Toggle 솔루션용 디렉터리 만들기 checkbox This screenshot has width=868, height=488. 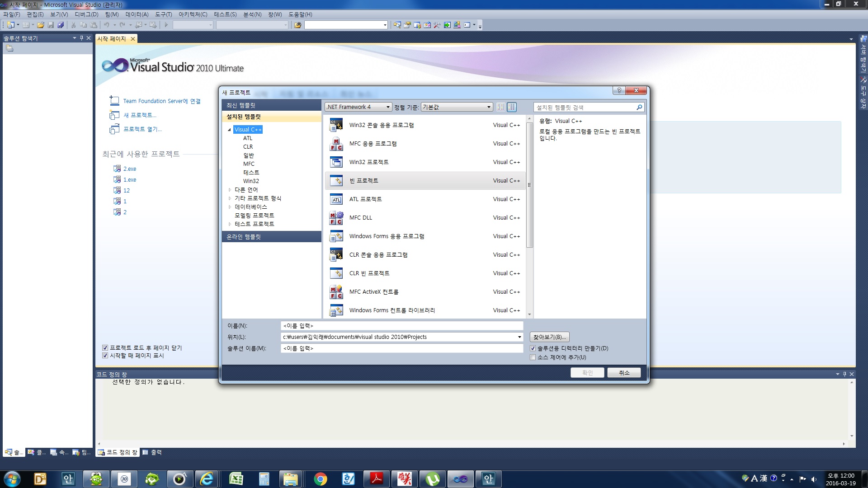tap(533, 348)
